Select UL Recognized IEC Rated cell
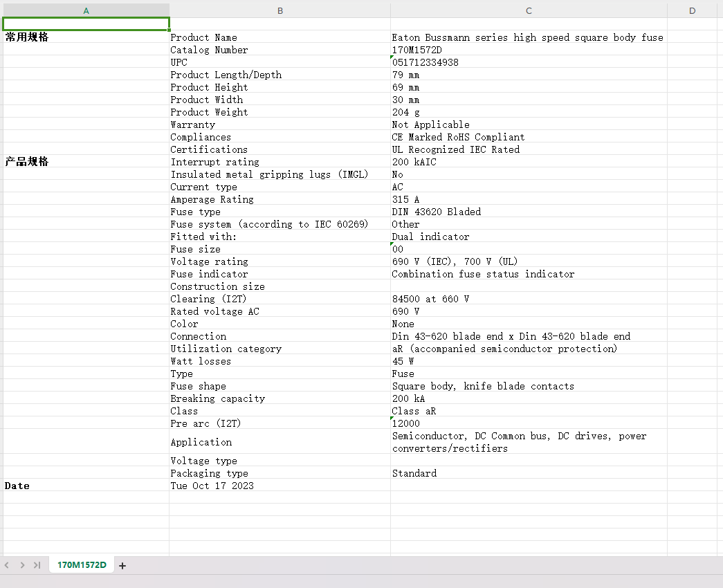Viewport: 723px width, 588px height. point(529,149)
